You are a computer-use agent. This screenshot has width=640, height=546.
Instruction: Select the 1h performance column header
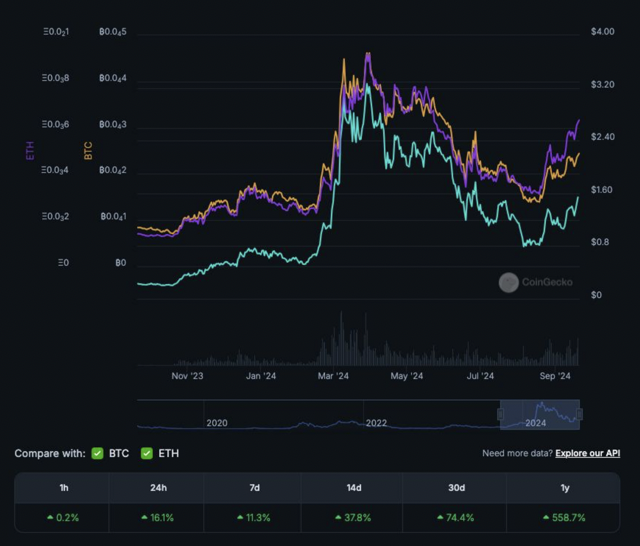(x=65, y=489)
